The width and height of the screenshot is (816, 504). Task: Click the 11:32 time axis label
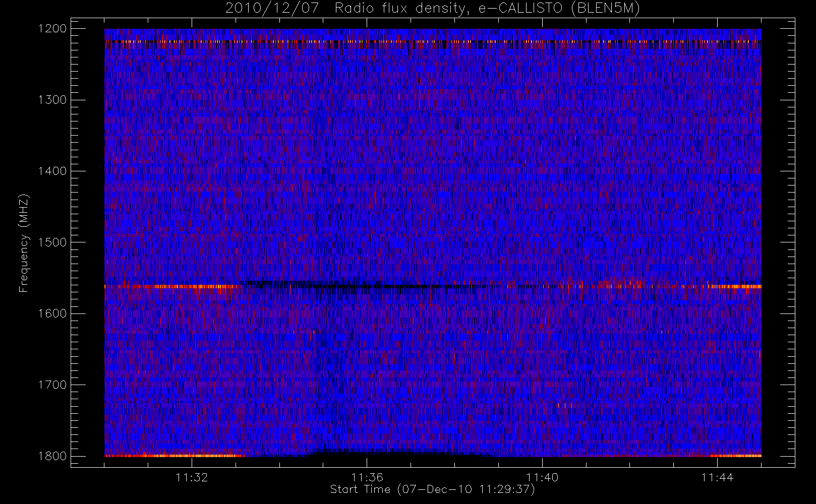192,477
